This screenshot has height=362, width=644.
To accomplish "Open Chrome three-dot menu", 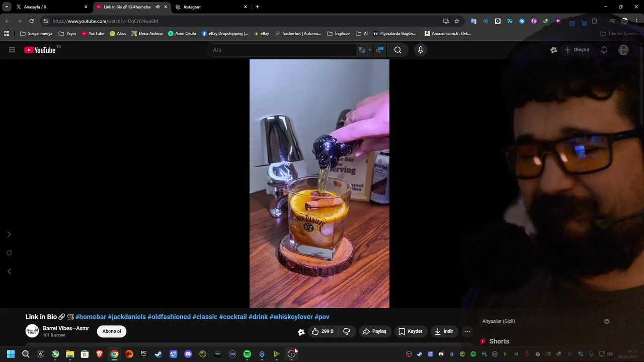I will pyautogui.click(x=636, y=21).
